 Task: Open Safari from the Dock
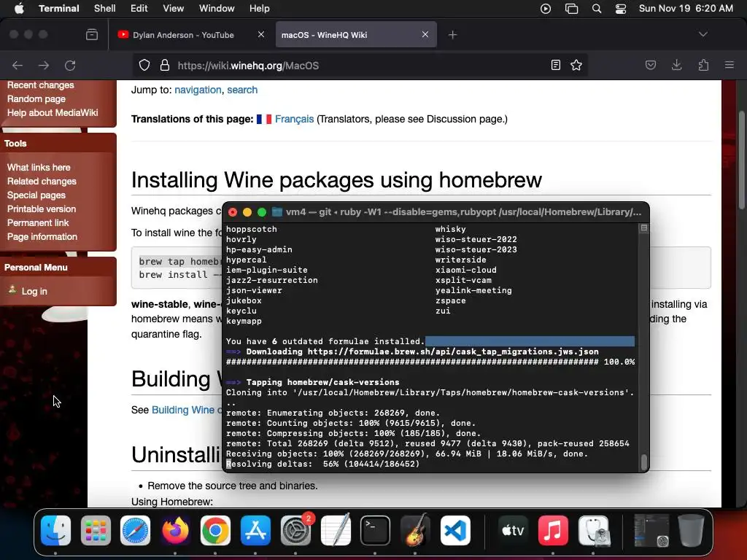135,530
